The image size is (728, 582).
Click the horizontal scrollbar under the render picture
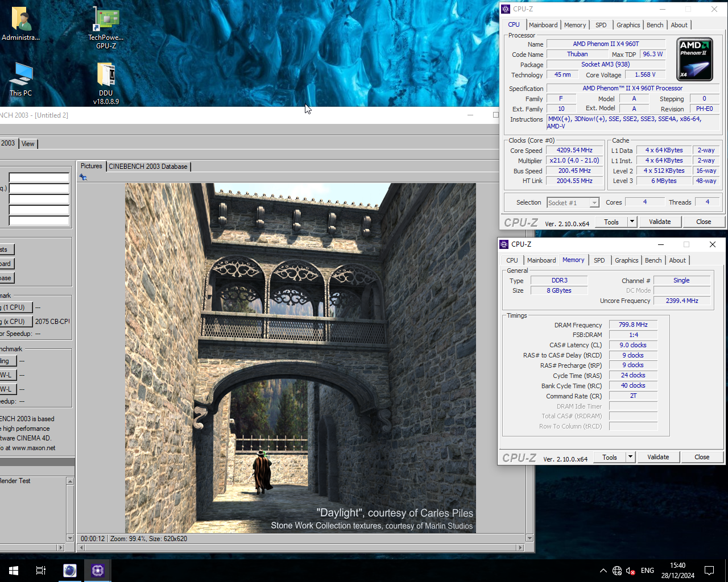coord(300,548)
